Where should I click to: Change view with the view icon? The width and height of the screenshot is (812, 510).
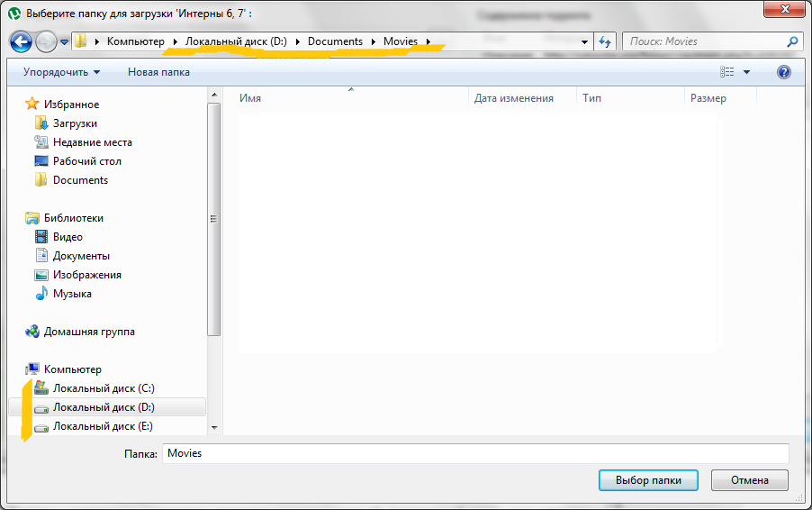(727, 72)
